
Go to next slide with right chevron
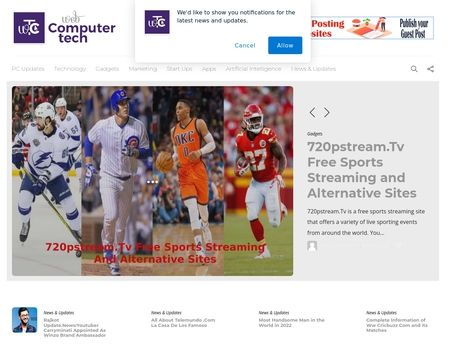point(327,113)
